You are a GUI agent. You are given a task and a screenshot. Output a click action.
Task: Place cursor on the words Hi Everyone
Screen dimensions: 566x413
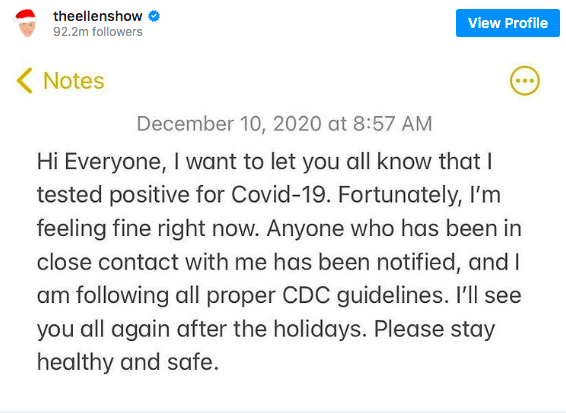(101, 161)
